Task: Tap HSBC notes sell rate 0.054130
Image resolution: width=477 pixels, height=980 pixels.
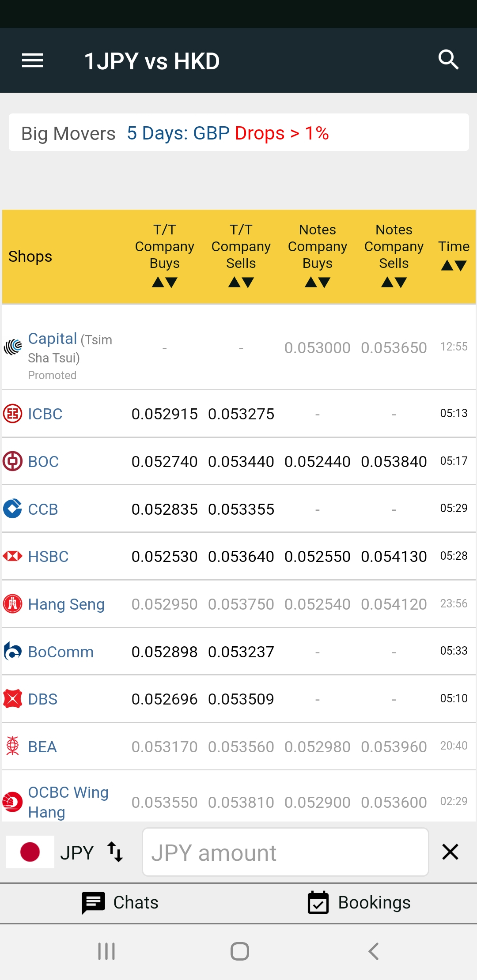Action: [394, 557]
